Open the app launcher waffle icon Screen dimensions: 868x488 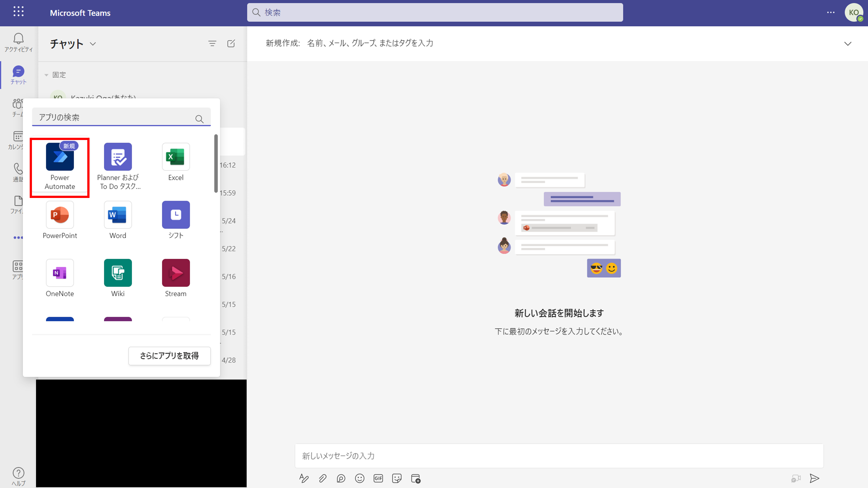point(18,12)
